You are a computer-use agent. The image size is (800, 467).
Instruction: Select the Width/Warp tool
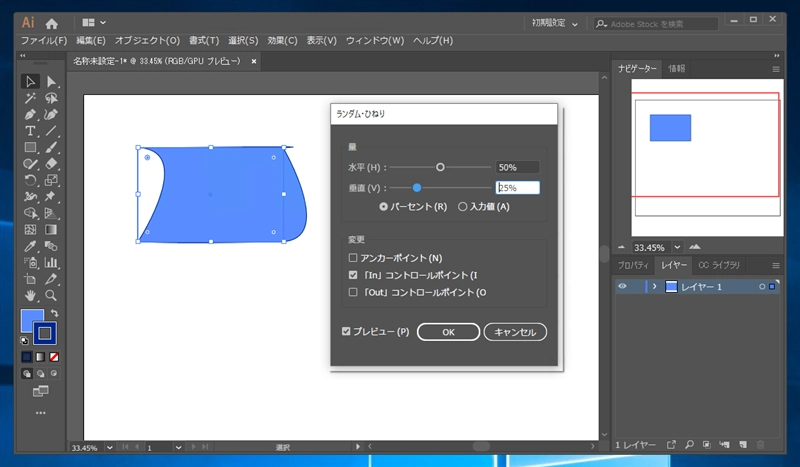coord(30,196)
